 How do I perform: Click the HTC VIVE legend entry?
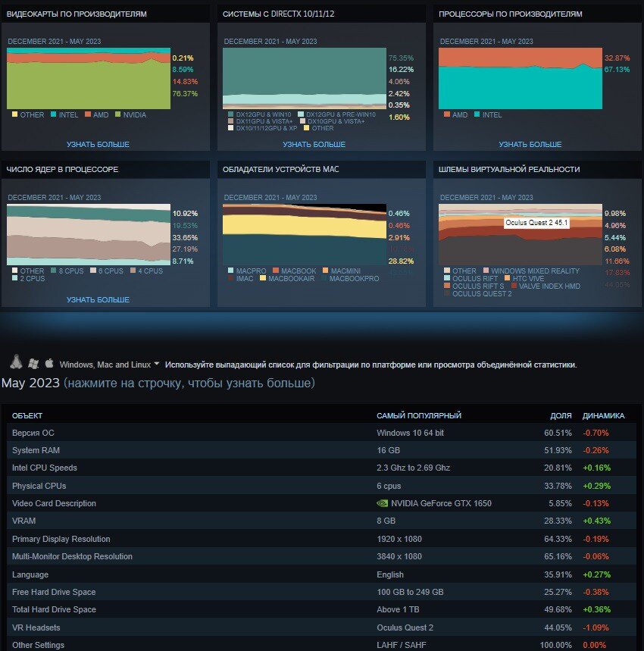(527, 278)
